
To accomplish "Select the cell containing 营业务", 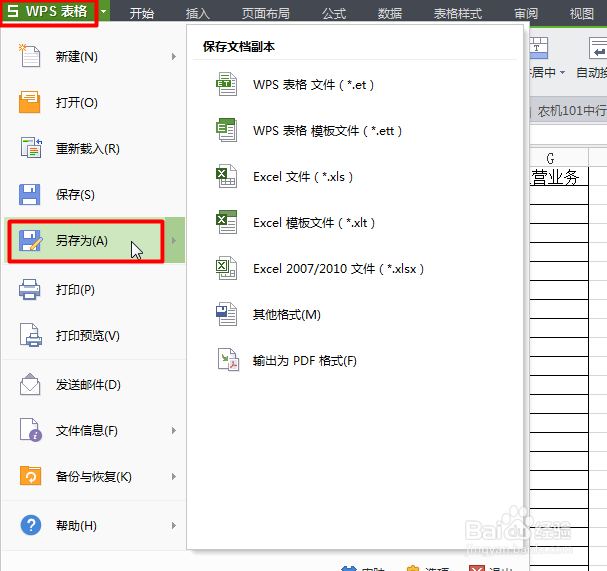I will pyautogui.click(x=559, y=177).
